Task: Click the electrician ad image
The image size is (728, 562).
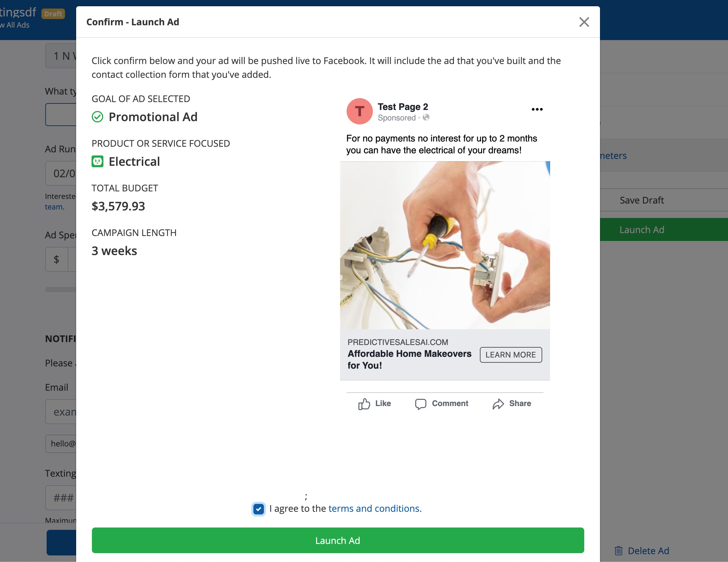Action: click(445, 245)
